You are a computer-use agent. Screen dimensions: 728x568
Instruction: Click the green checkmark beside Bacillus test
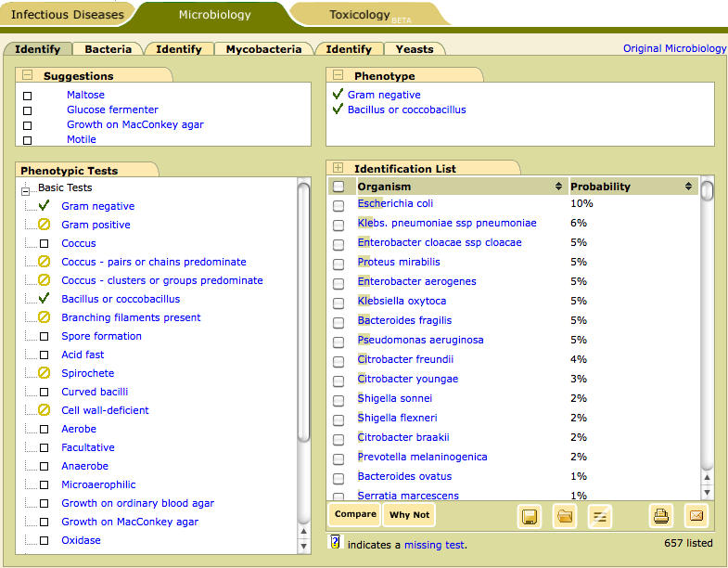click(x=44, y=299)
